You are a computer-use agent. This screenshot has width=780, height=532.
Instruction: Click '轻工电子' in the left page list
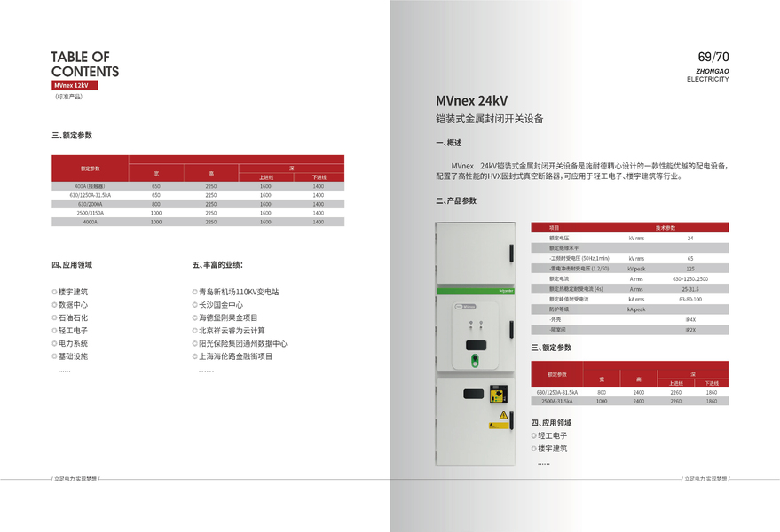coord(73,331)
